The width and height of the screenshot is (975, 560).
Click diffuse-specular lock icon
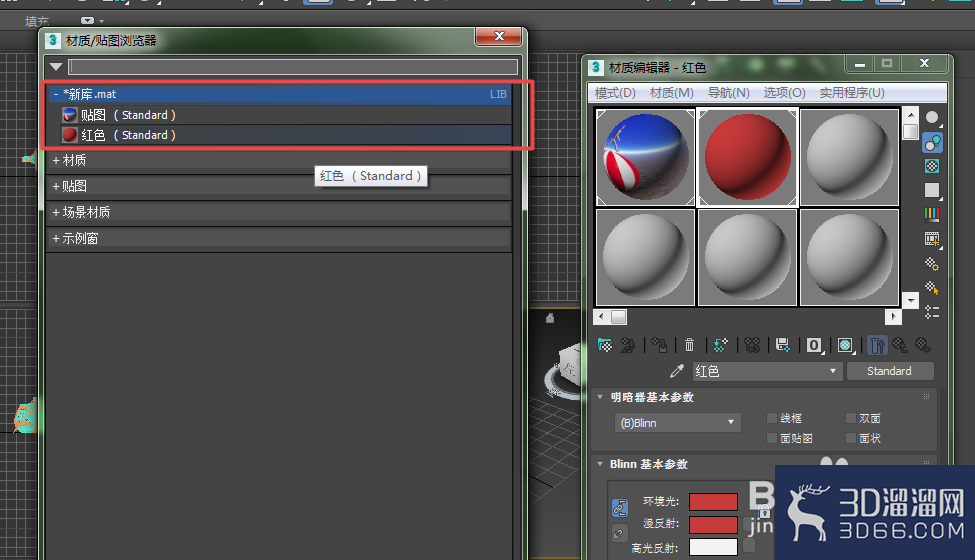pos(618,534)
